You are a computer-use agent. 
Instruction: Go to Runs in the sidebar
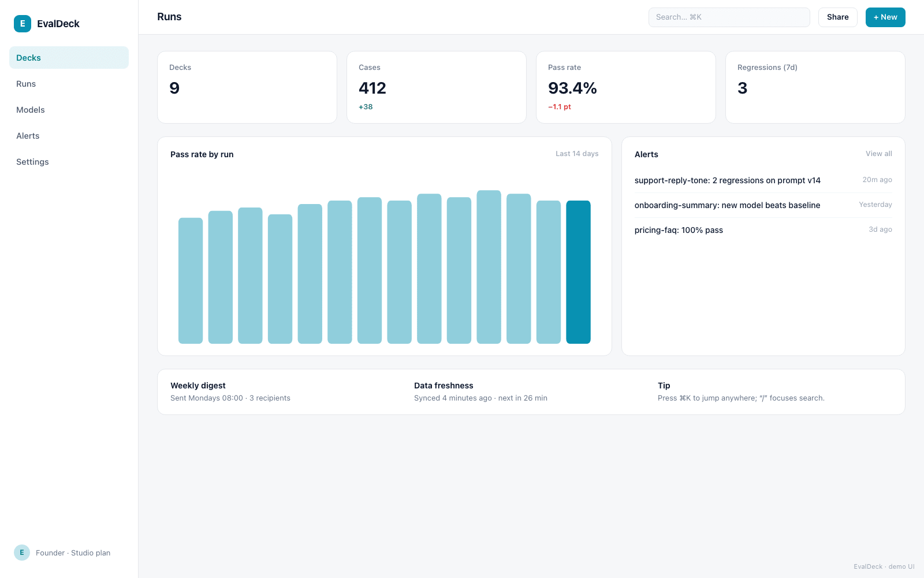point(69,84)
